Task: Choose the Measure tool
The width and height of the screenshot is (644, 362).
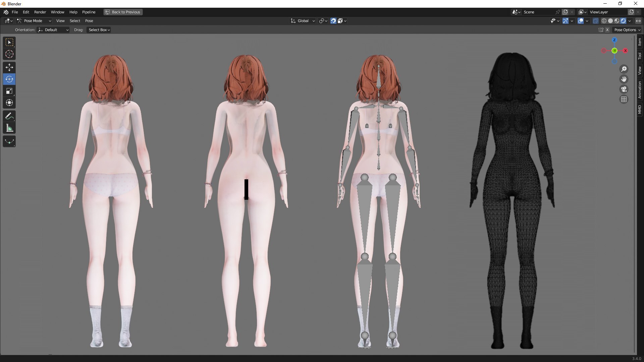Action: [x=9, y=128]
